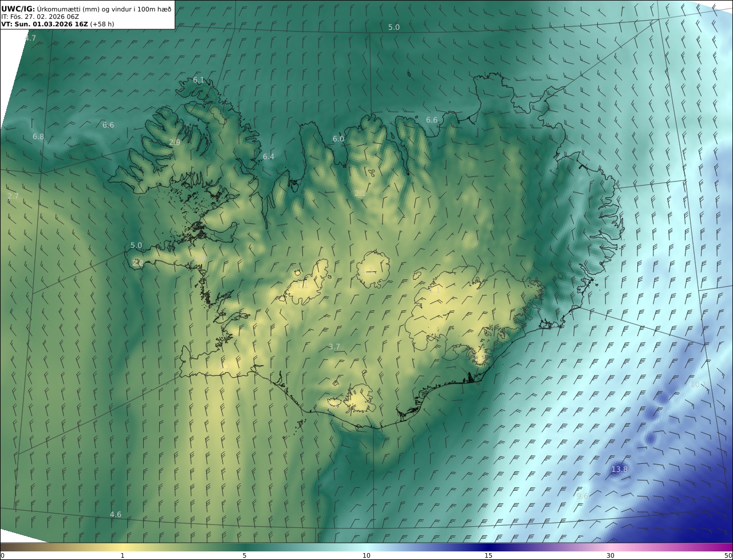Click the '(+58 h)' forecast offset text

click(102, 25)
